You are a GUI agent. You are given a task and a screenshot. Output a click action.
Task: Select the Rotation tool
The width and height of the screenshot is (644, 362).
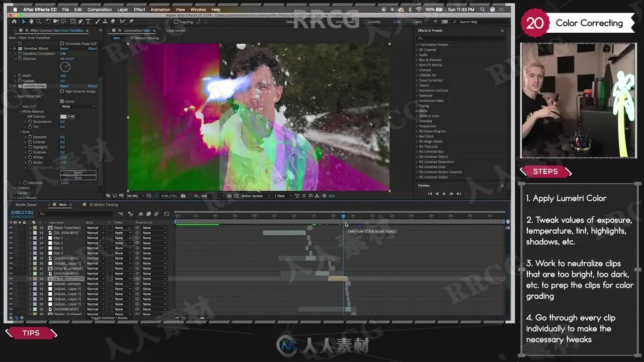coord(48,22)
